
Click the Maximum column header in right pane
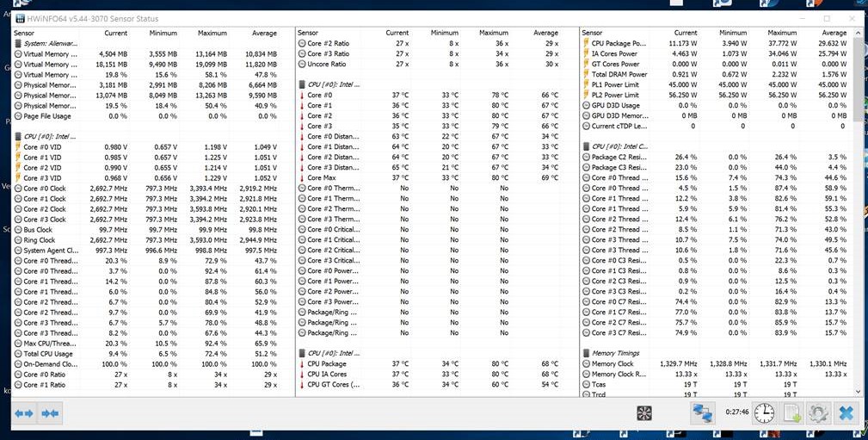click(x=781, y=33)
